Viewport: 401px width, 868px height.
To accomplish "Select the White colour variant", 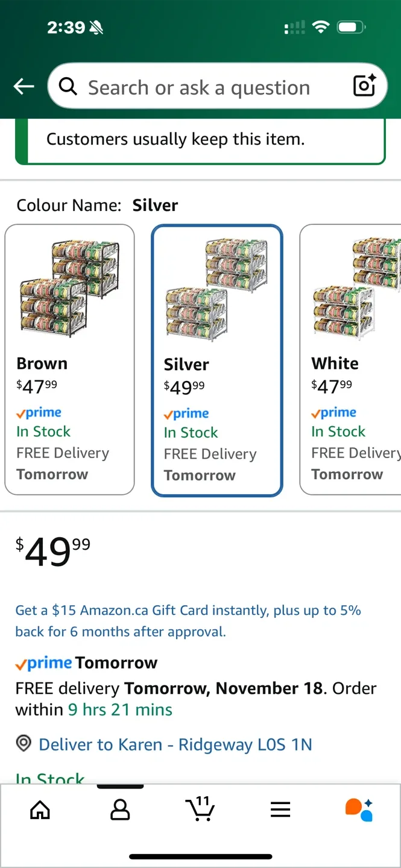I will click(350, 359).
